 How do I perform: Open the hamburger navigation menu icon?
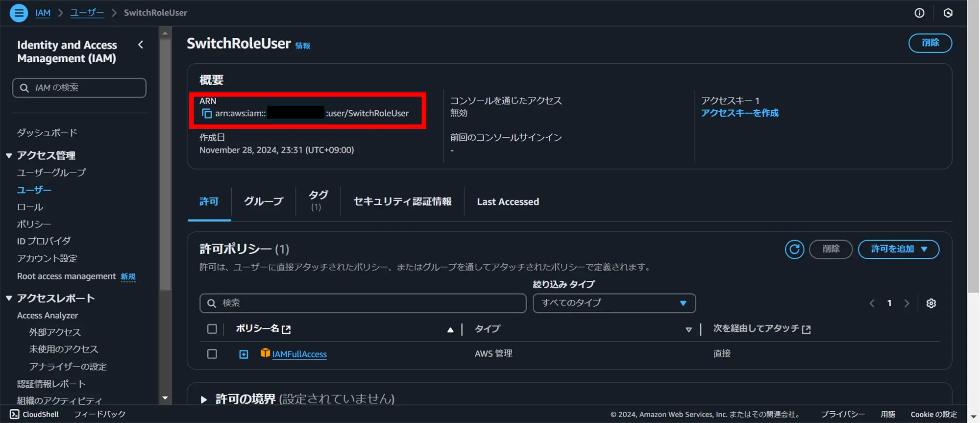click(x=19, y=13)
